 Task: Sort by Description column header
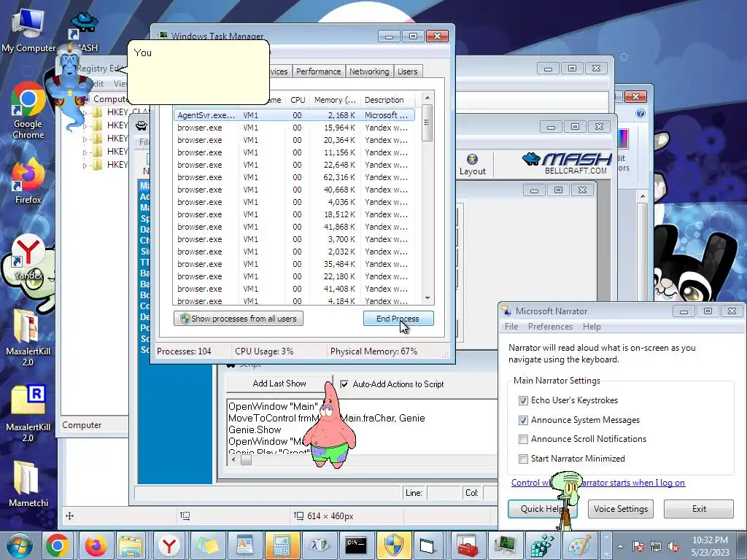coord(387,100)
